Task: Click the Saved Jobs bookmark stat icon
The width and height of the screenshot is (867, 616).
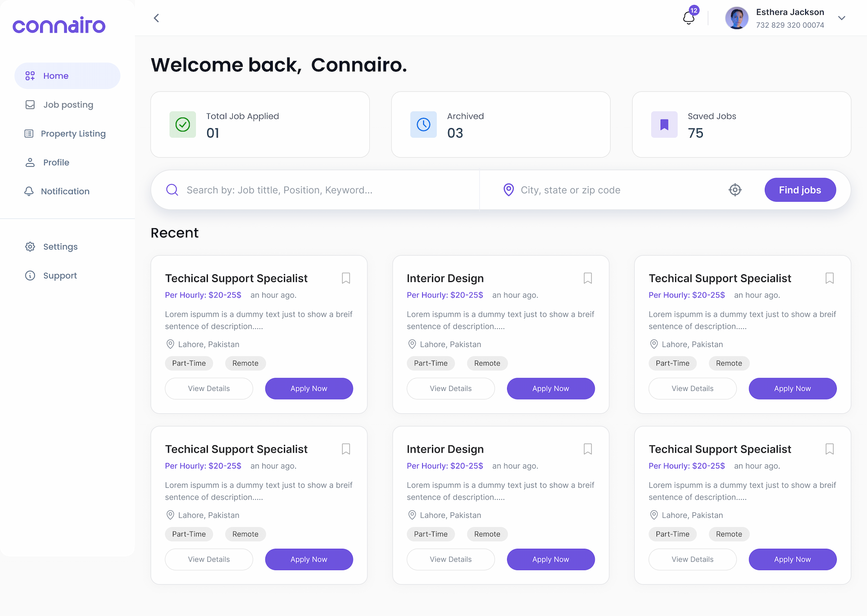Action: (664, 124)
